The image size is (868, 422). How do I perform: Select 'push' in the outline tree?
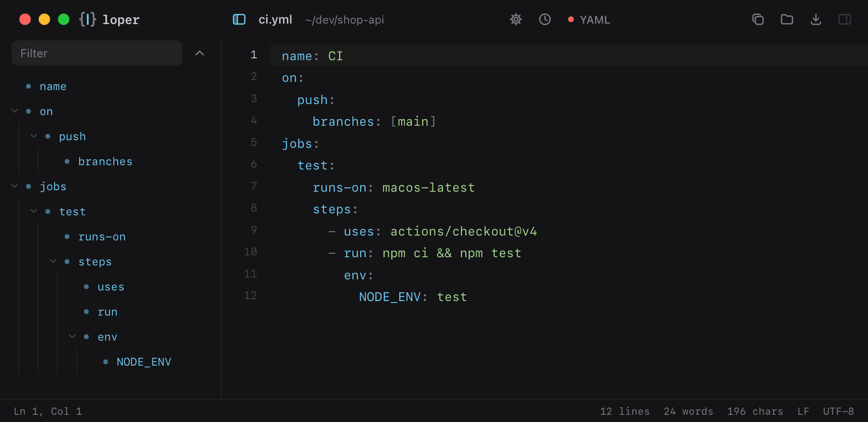click(x=72, y=137)
